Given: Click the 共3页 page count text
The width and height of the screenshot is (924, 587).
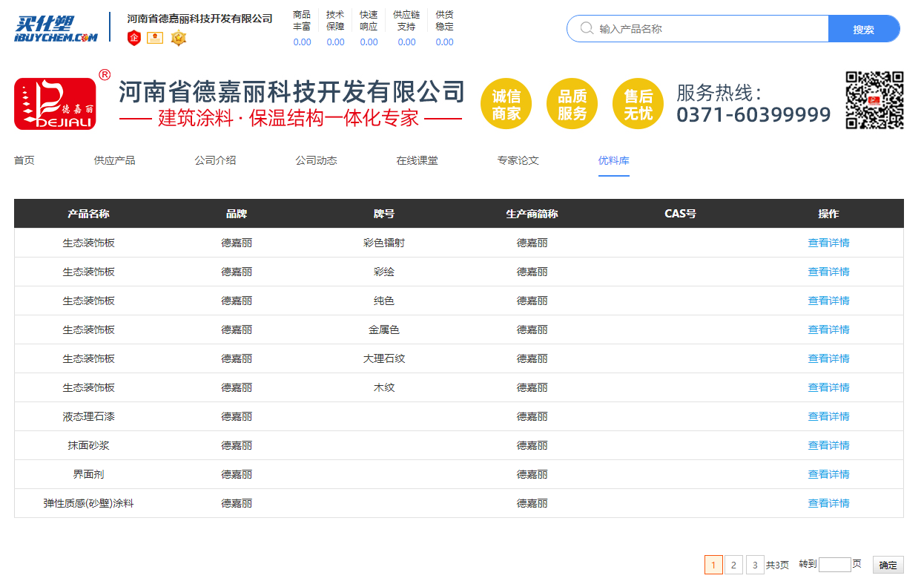Looking at the screenshot, I should click(x=778, y=565).
